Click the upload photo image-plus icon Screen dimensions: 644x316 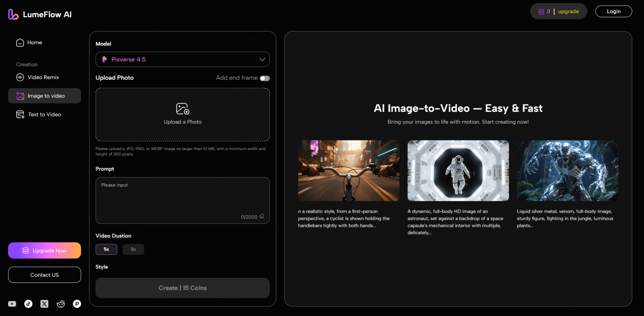pyautogui.click(x=182, y=109)
